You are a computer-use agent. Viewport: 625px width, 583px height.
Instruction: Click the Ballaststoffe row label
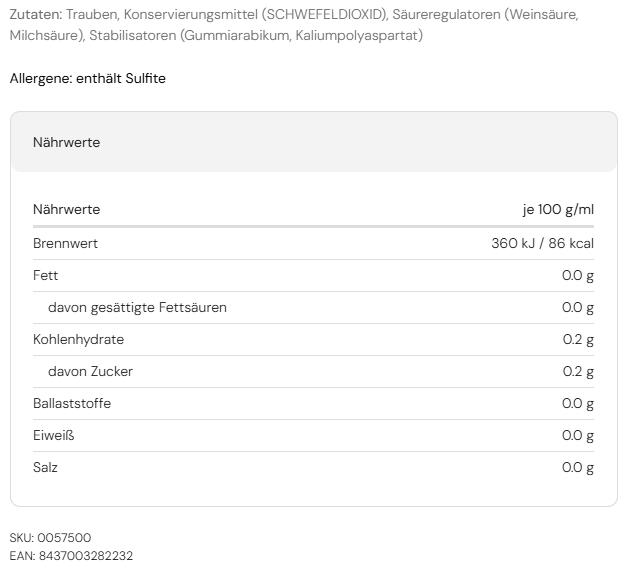pyautogui.click(x=72, y=403)
